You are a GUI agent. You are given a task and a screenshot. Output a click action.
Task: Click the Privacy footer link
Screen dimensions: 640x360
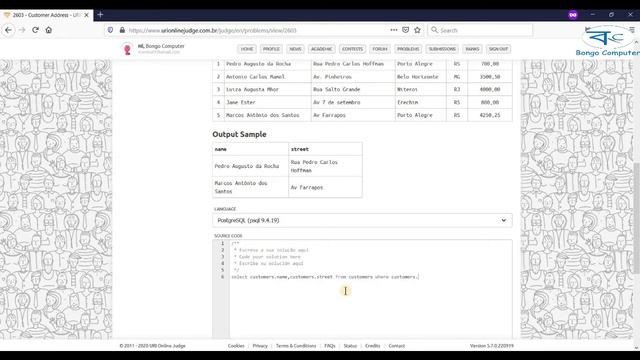[x=260, y=346]
